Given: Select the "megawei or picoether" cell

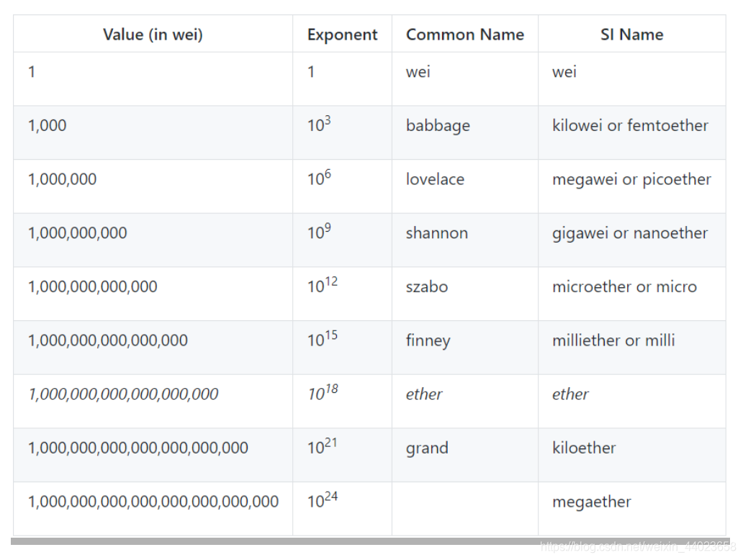Looking at the screenshot, I should (631, 179).
